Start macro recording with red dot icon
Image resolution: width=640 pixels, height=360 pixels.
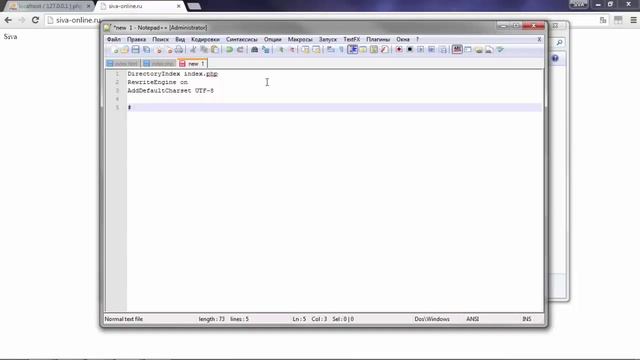click(399, 50)
